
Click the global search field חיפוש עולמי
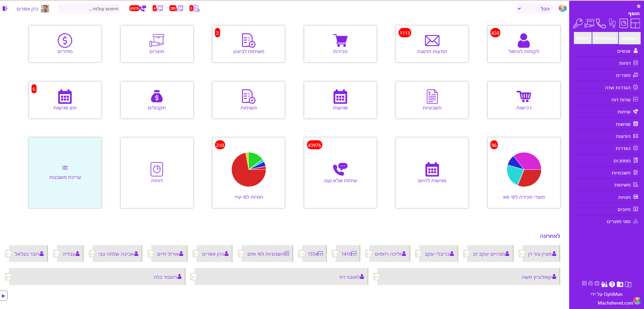point(89,8)
